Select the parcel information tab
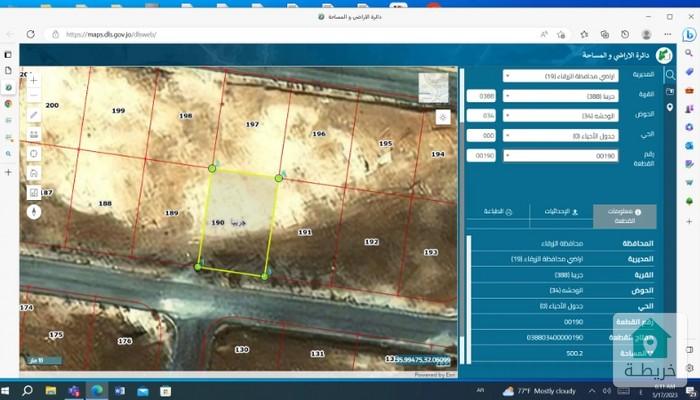The height and width of the screenshot is (400, 700). (625, 213)
